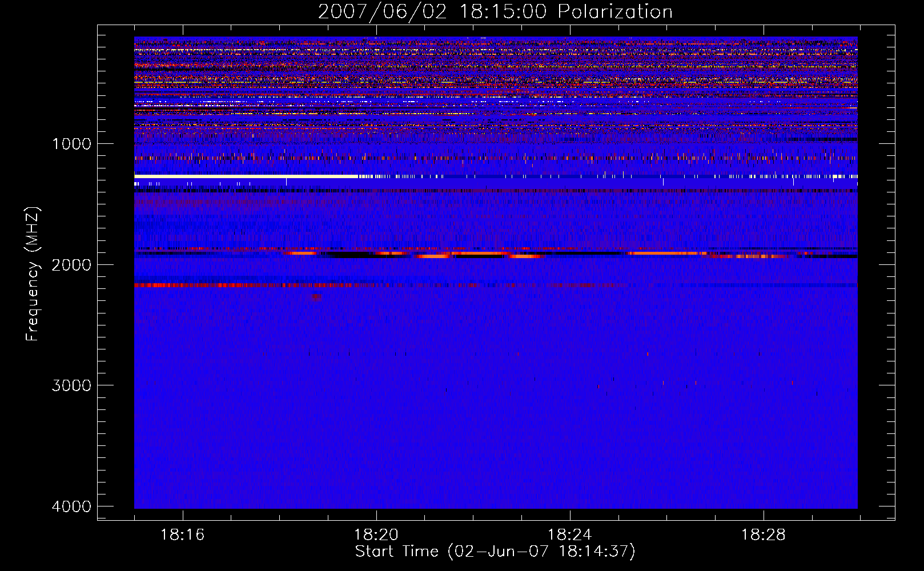Viewport: 924px width, 571px height.
Task: Click the 18:20 time tick label
Action: [376, 535]
